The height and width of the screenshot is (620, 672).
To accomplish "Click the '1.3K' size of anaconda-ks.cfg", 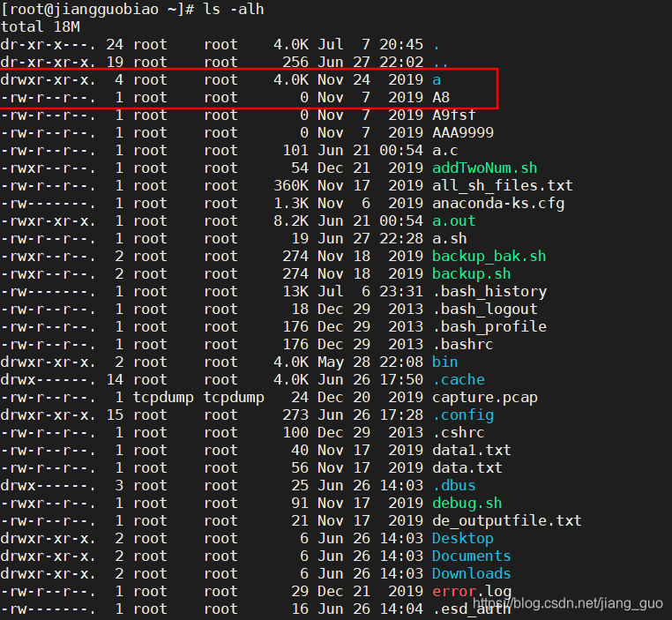I will coord(291,203).
